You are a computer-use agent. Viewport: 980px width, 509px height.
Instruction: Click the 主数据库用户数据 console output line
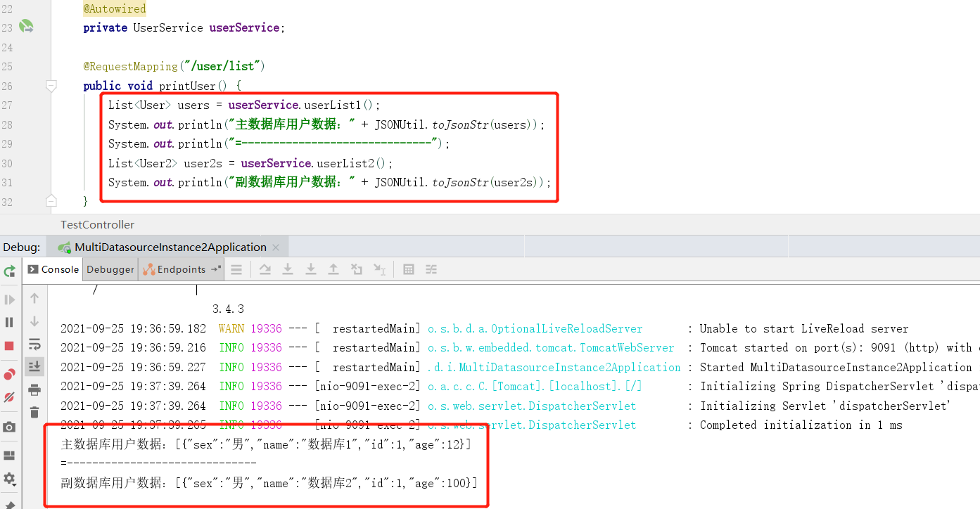266,444
